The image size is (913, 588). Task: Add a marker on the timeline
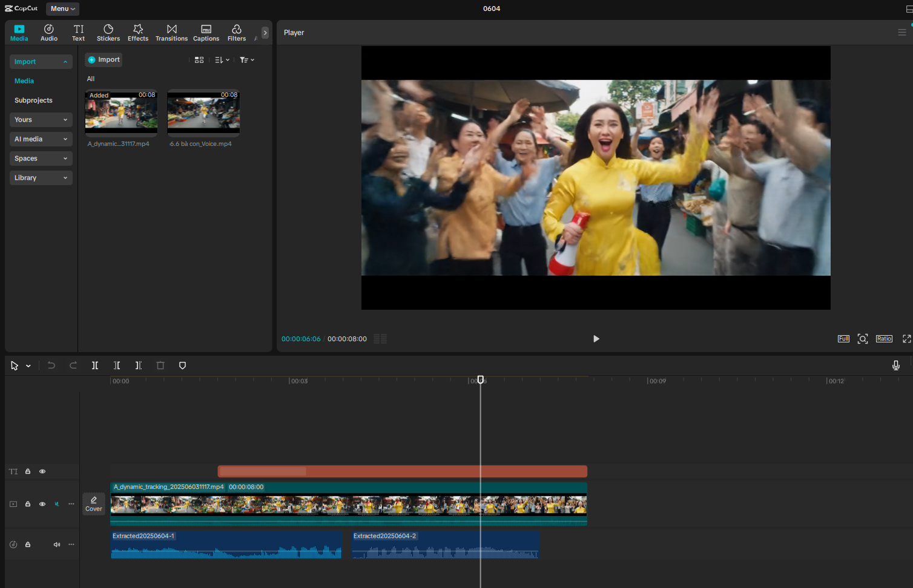tap(182, 365)
